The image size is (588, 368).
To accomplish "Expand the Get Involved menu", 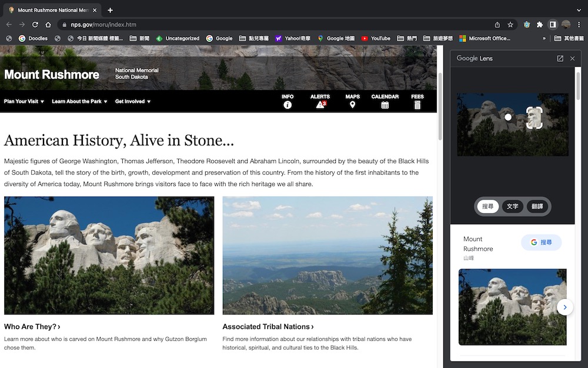I will pyautogui.click(x=133, y=101).
